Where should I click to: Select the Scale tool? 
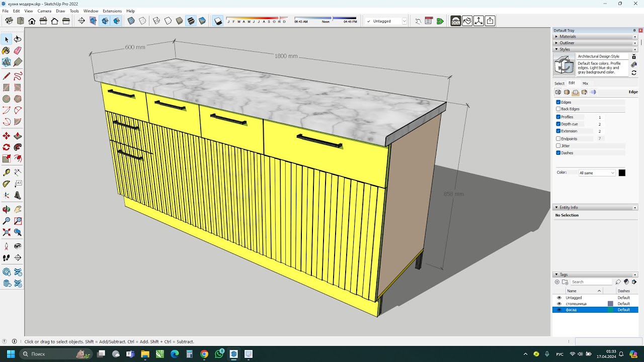[x=7, y=158]
